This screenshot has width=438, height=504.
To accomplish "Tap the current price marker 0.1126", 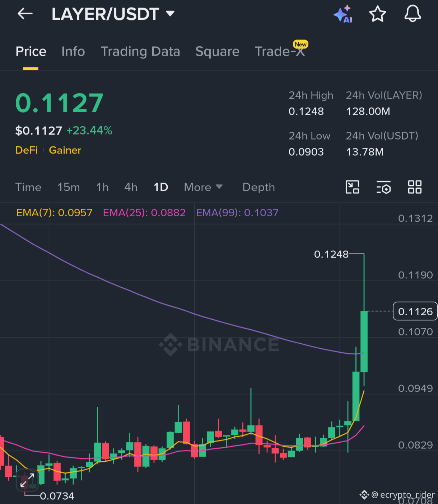I will 415,311.
